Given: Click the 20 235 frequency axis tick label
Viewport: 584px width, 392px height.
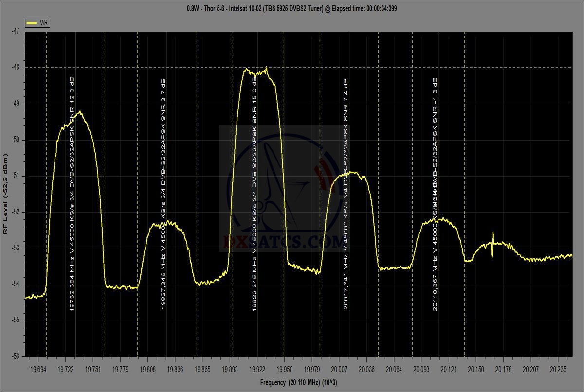Looking at the screenshot, I should coord(559,370).
